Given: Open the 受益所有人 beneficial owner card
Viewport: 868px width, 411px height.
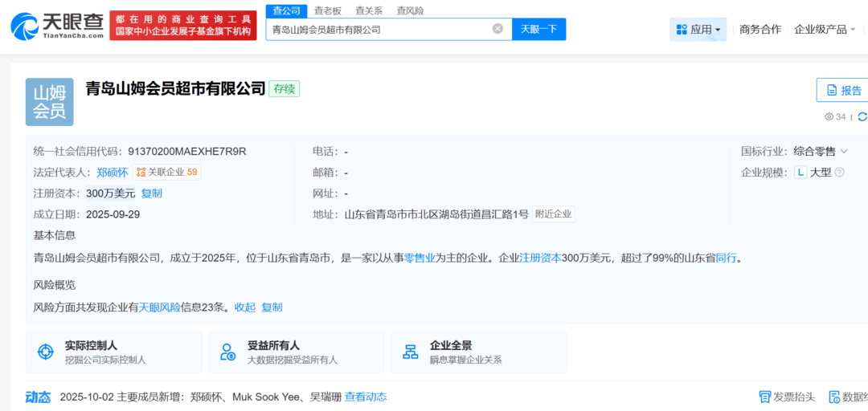Looking at the screenshot, I should (296, 352).
